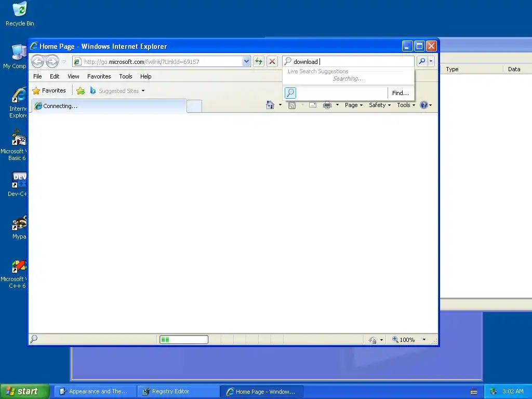The width and height of the screenshot is (532, 399).
Task: Open the Favorites menu
Action: 99,76
